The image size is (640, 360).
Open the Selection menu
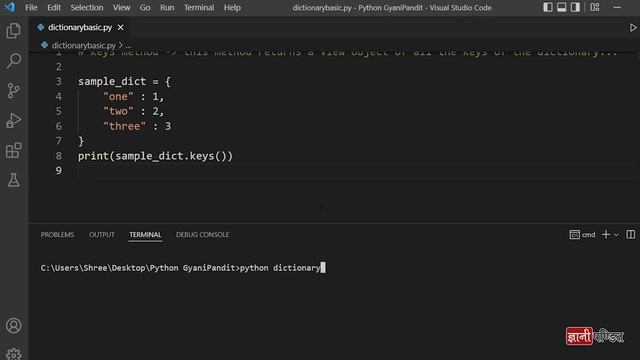tap(87, 7)
